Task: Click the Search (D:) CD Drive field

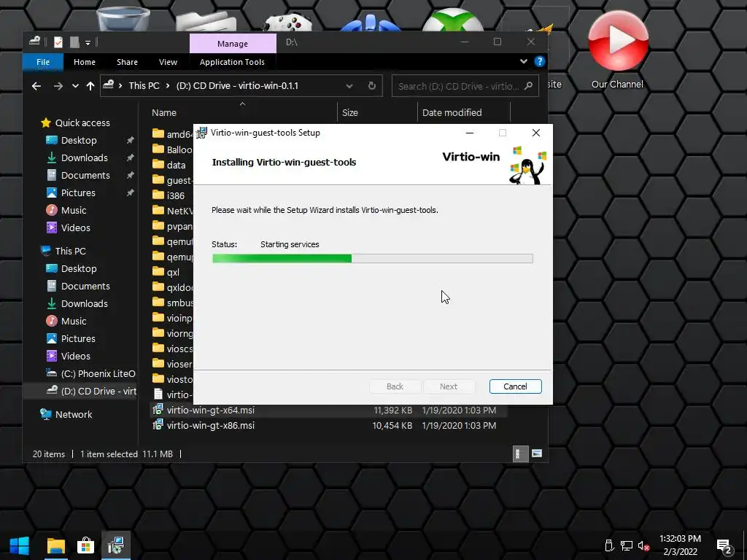Action: click(x=465, y=86)
